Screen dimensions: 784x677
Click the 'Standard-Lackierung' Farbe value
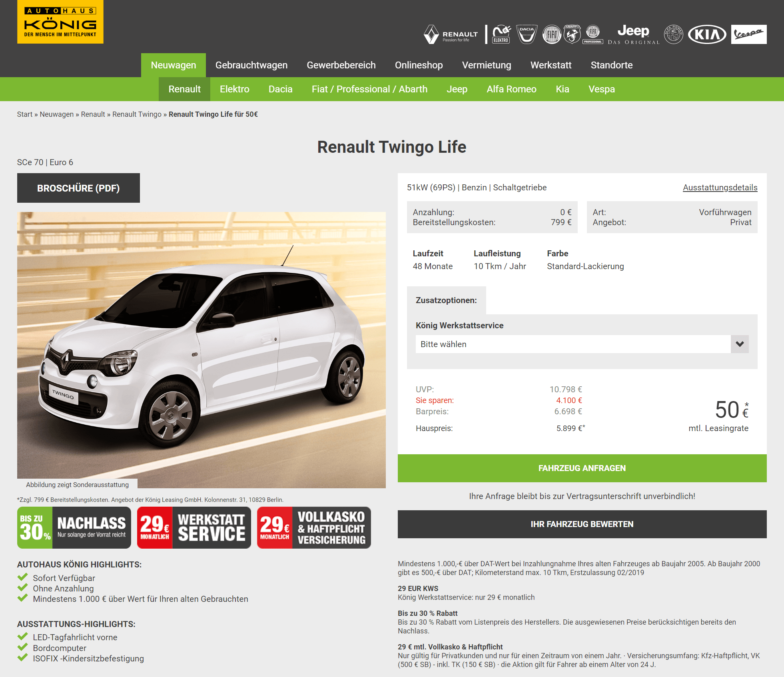point(585,266)
